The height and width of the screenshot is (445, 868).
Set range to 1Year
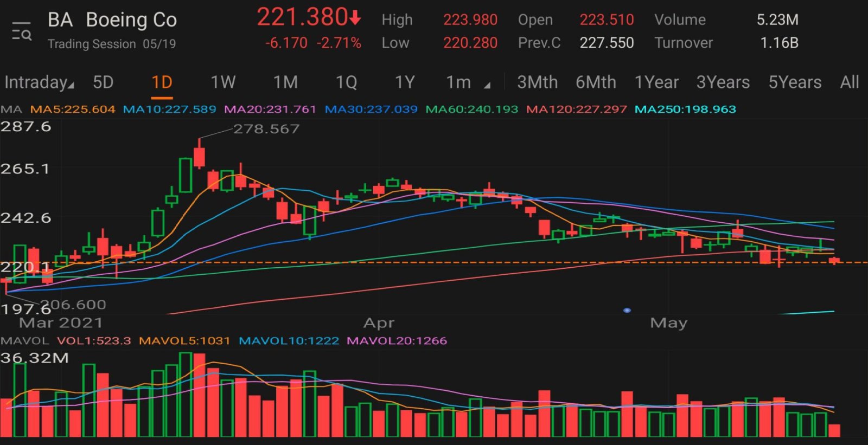tap(656, 82)
